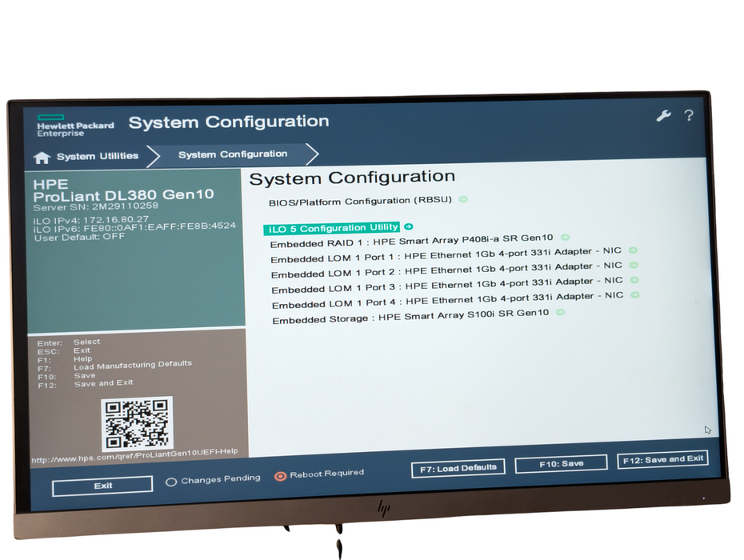The image size is (744, 560).
Task: Click the home icon beside System Utilities
Action: point(42,158)
